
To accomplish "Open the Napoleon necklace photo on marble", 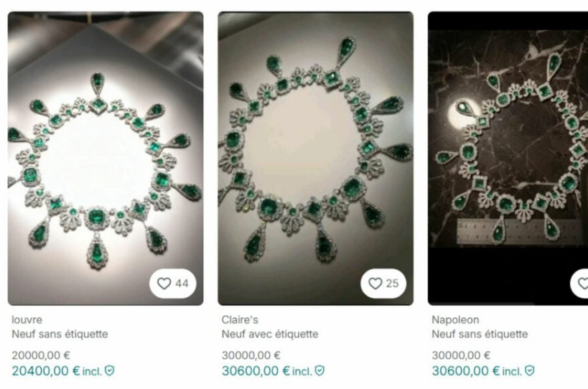I will (x=508, y=158).
